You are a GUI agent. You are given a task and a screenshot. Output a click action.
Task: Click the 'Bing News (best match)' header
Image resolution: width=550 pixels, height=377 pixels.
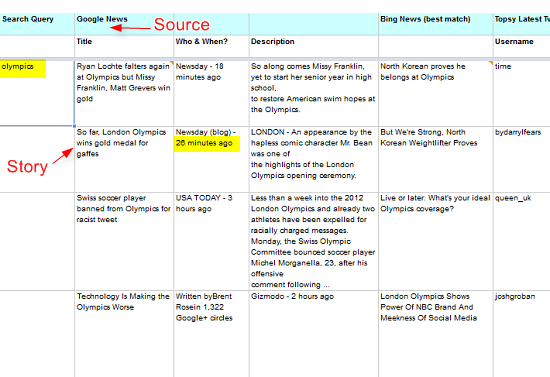pos(436,24)
